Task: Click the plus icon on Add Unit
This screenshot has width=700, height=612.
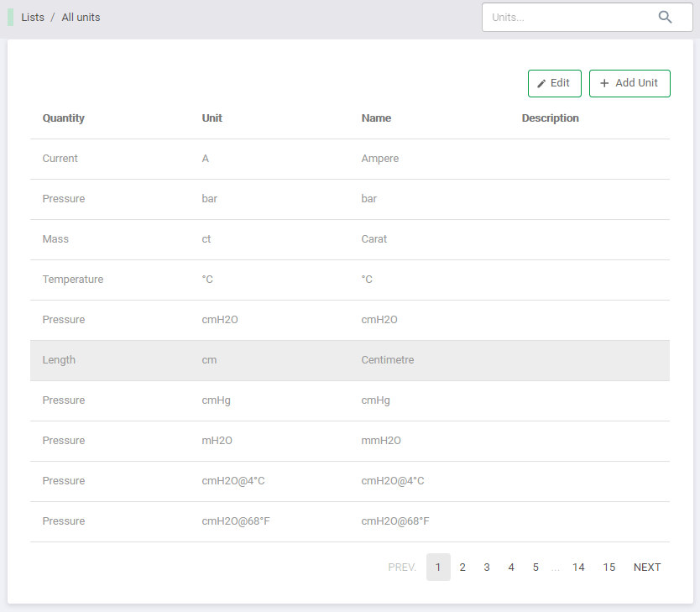Action: 604,84
